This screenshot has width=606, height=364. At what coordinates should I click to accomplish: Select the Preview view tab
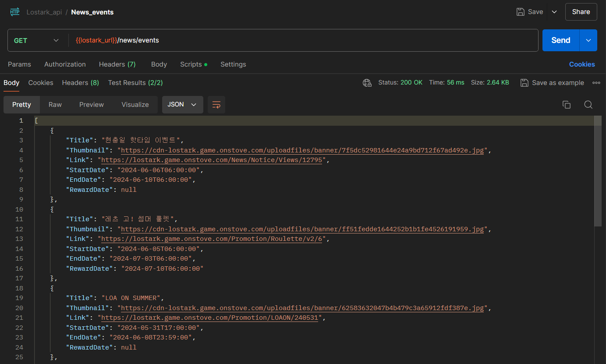[92, 105]
